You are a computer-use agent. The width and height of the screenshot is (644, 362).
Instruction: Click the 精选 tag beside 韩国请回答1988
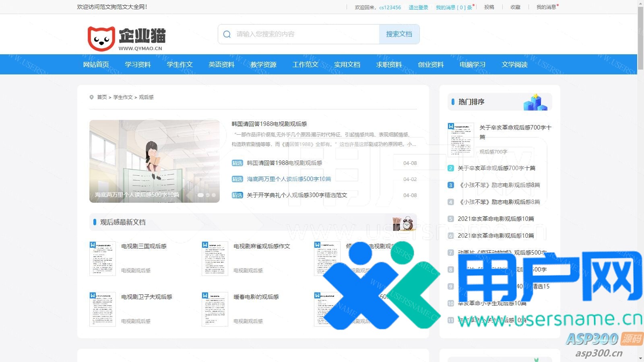coord(237,163)
